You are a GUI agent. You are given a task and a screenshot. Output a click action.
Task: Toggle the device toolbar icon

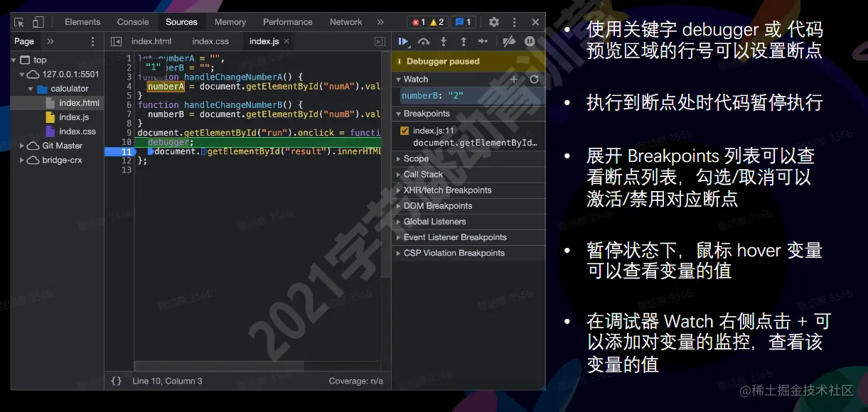(x=38, y=22)
